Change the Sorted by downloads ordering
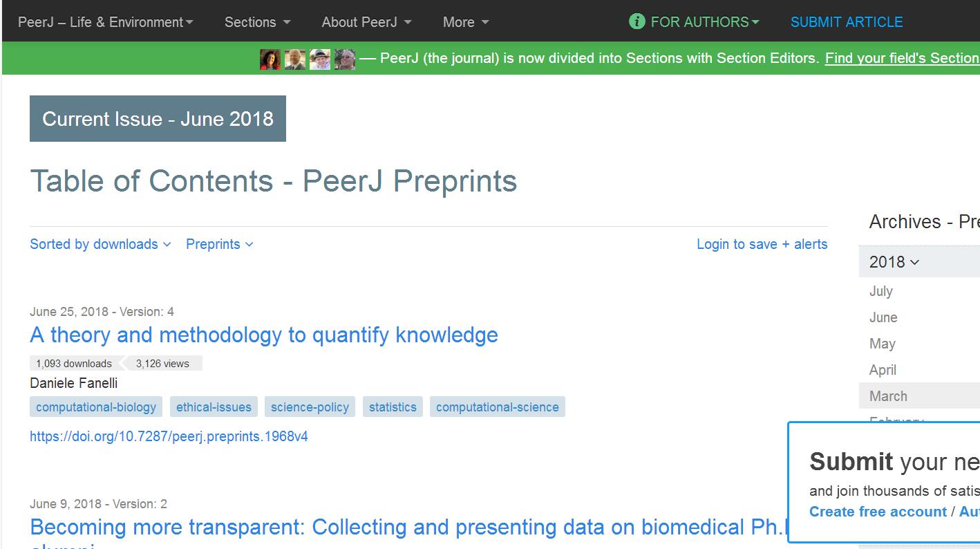980x549 pixels. click(x=100, y=244)
